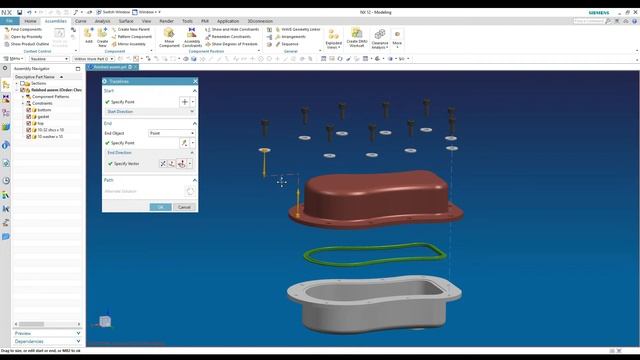Click Show and Hide Constraints
This screenshot has width=640, height=360.
click(x=232, y=29)
